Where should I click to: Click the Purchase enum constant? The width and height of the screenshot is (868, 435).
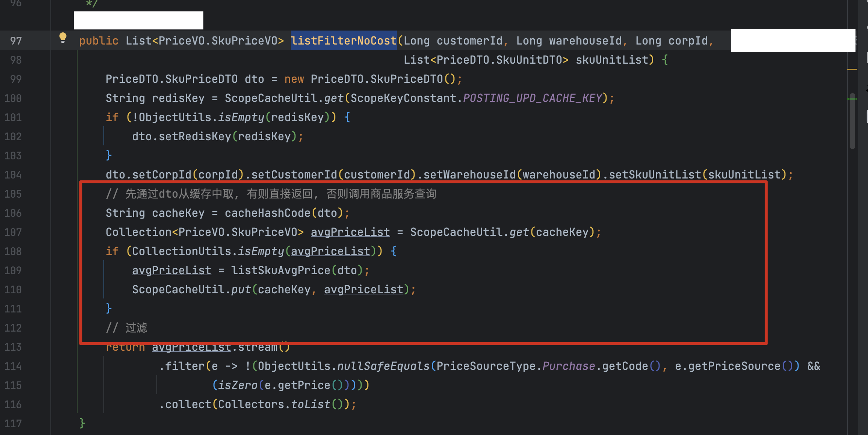[568, 366]
